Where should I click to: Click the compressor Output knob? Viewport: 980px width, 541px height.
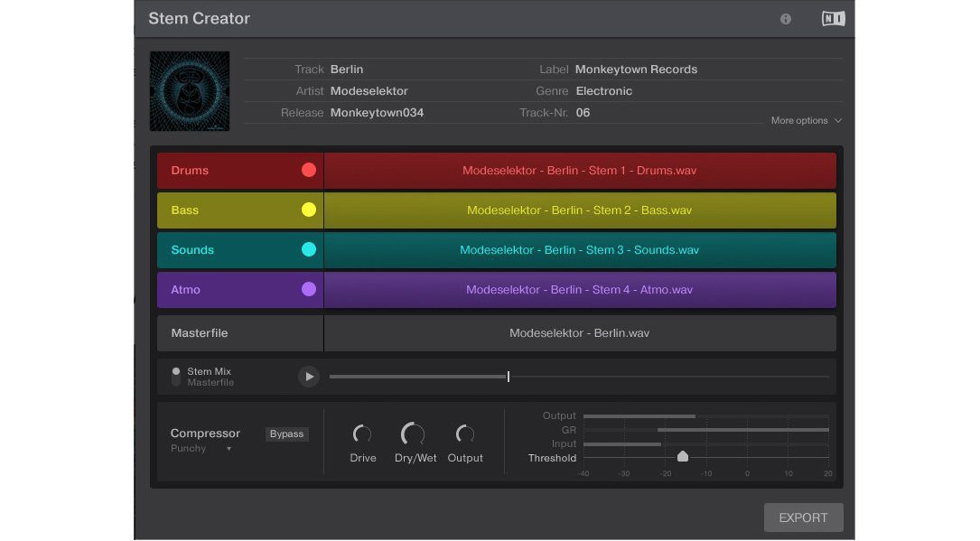(x=465, y=434)
